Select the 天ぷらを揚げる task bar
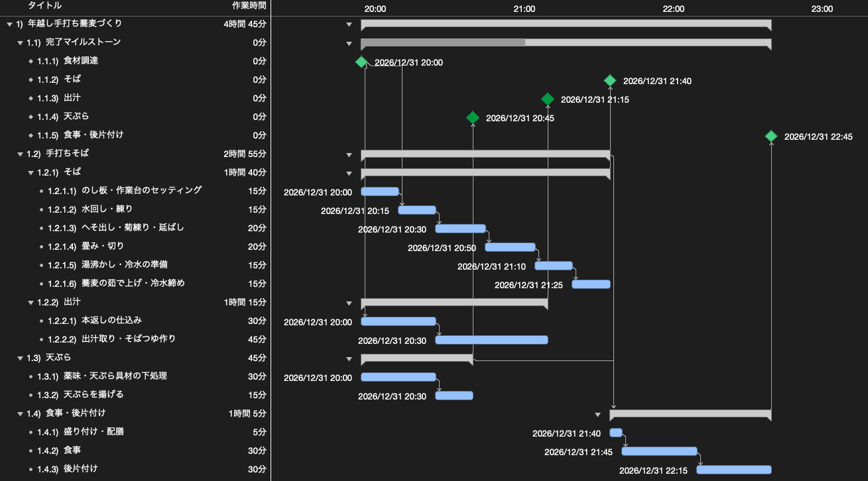Viewport: 868px width, 481px height. coord(454,396)
